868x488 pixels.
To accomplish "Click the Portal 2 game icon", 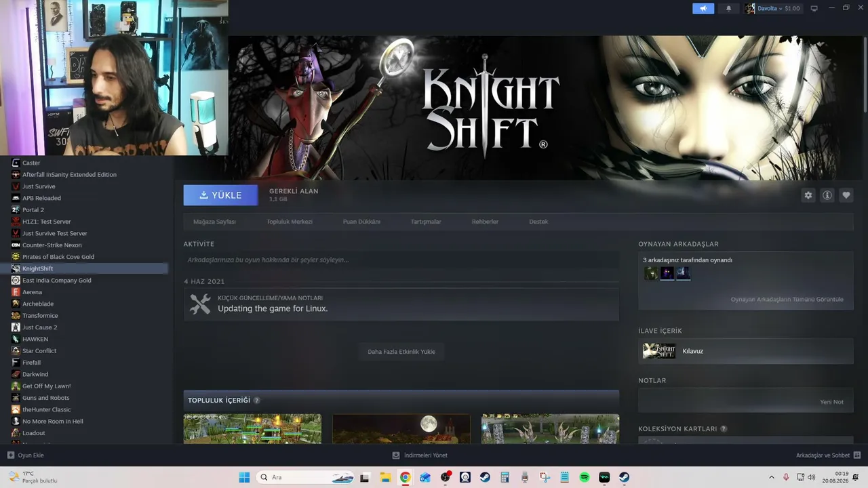I will pos(16,210).
